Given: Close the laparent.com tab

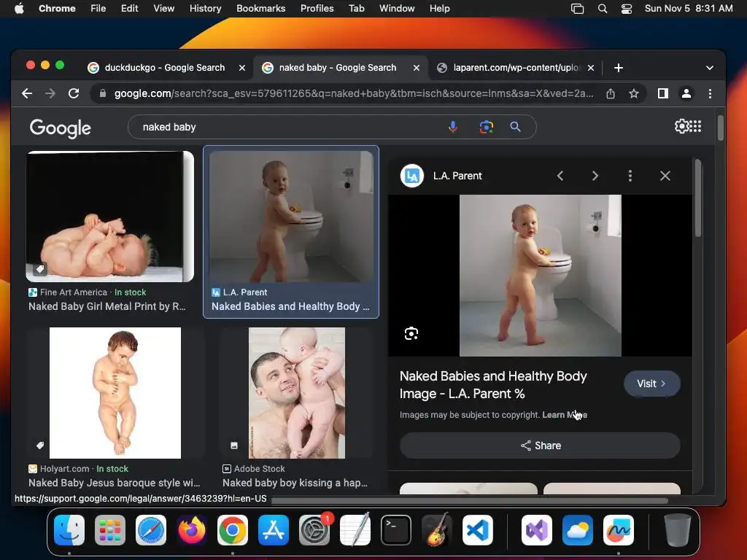Looking at the screenshot, I should click(x=591, y=68).
